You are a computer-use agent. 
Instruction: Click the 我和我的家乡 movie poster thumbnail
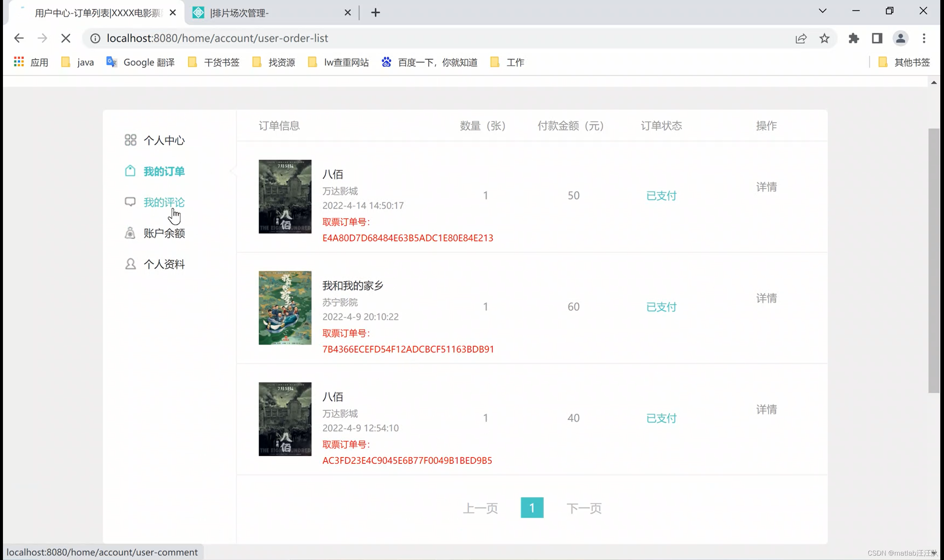[285, 308]
